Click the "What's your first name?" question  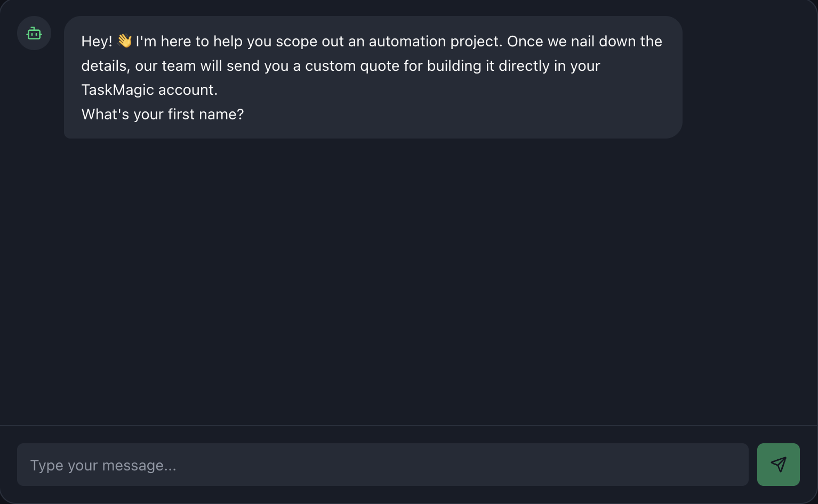(163, 115)
